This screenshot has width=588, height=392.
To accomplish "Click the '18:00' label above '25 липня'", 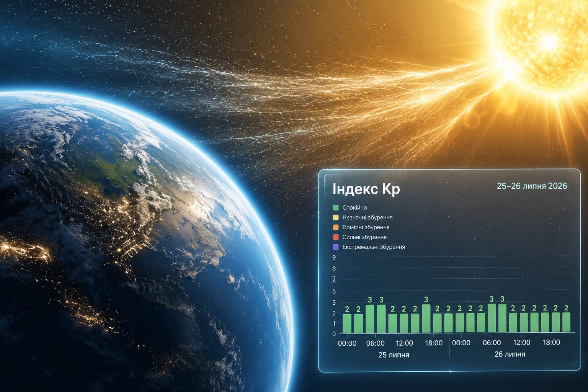I will pyautogui.click(x=434, y=343).
